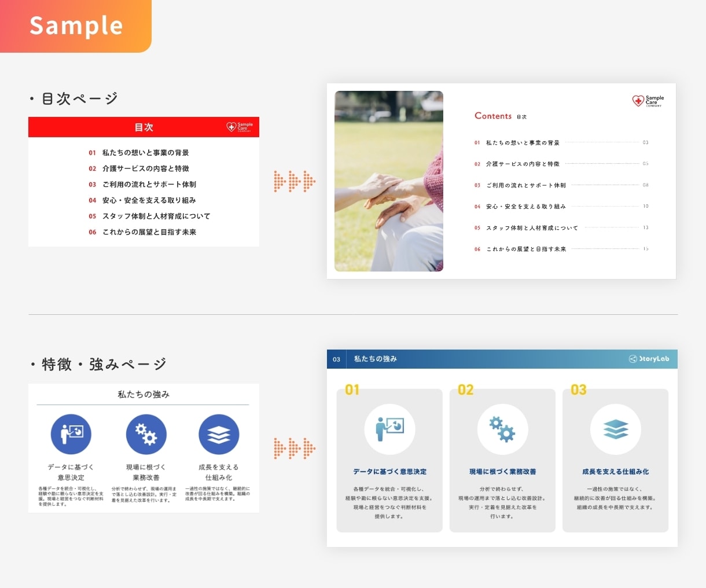Click the Sample badge at top-left
The image size is (706, 588).
[76, 26]
